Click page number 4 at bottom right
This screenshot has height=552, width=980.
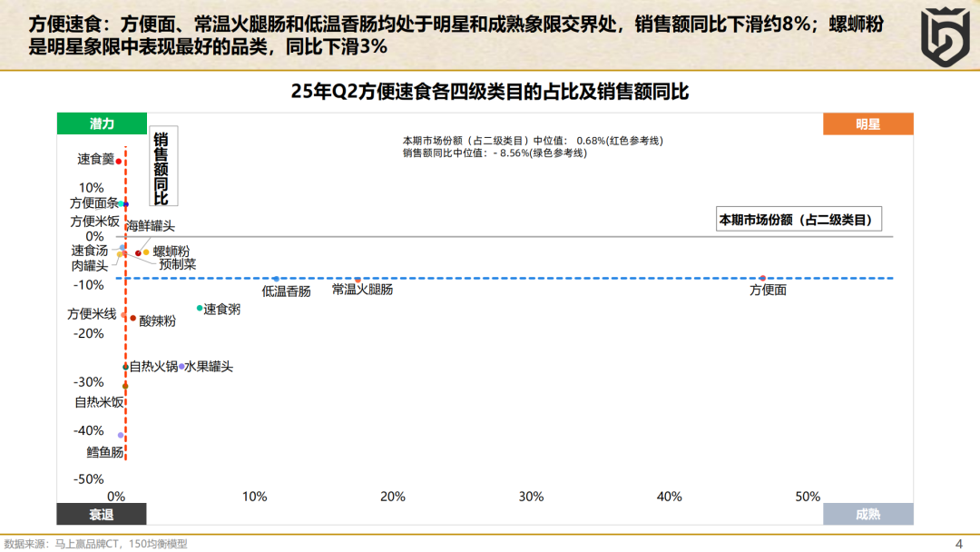(959, 543)
